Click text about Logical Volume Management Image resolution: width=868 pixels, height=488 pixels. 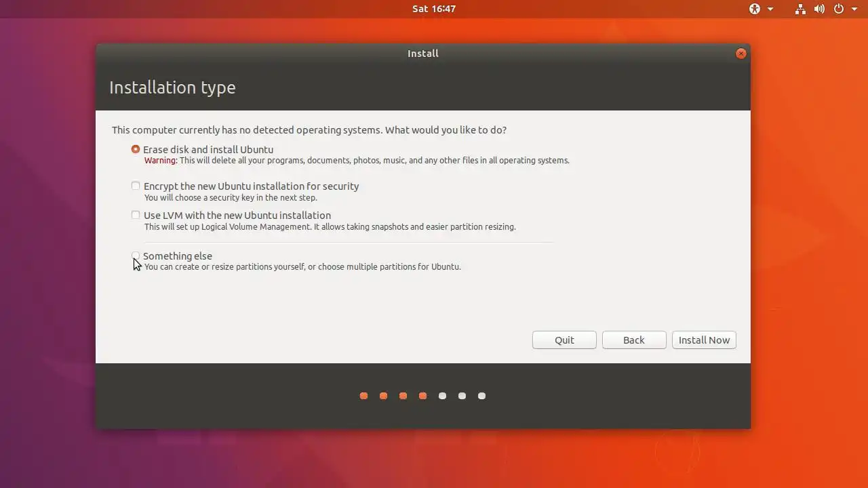point(330,227)
